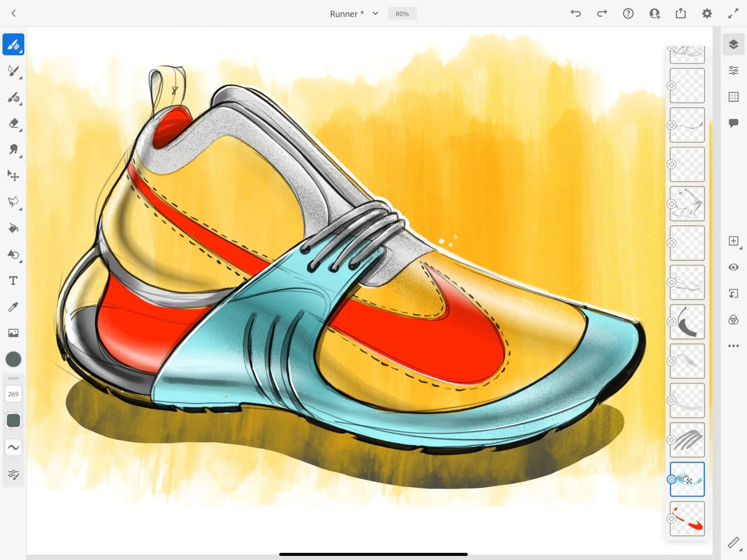The height and width of the screenshot is (560, 747).
Task: Select the Lasso selection tool
Action: [14, 202]
